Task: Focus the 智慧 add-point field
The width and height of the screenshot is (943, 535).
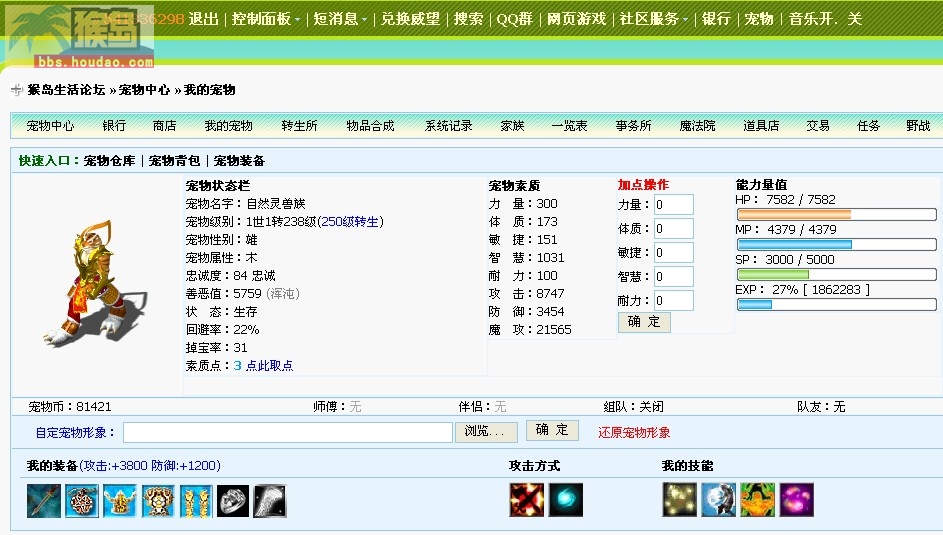Action: (x=674, y=277)
